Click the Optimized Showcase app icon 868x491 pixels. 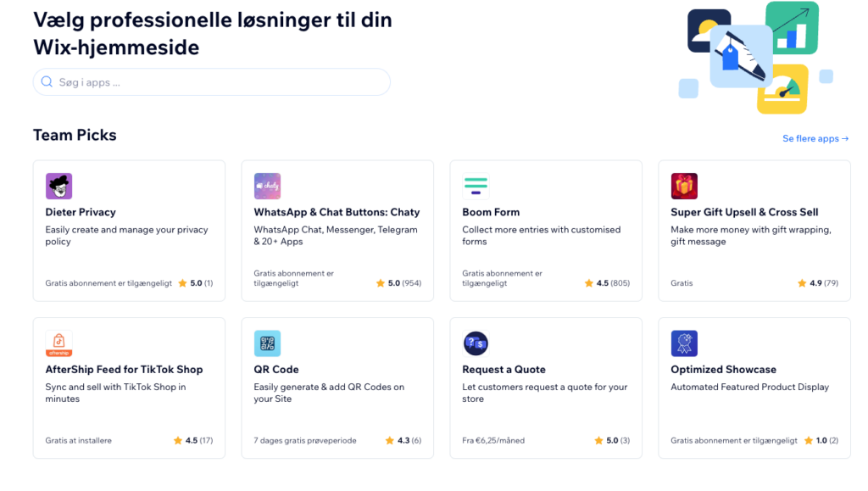click(x=684, y=343)
